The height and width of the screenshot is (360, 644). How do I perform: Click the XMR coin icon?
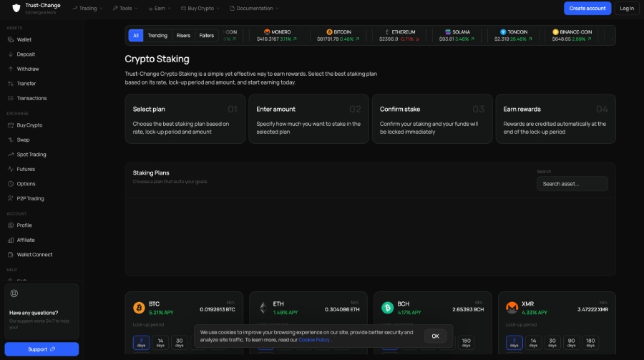click(x=512, y=308)
